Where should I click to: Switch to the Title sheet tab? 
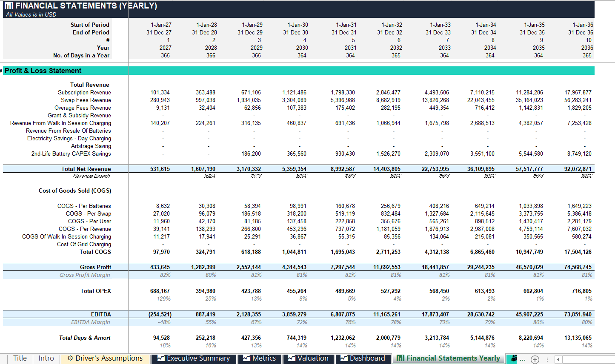[20, 358]
